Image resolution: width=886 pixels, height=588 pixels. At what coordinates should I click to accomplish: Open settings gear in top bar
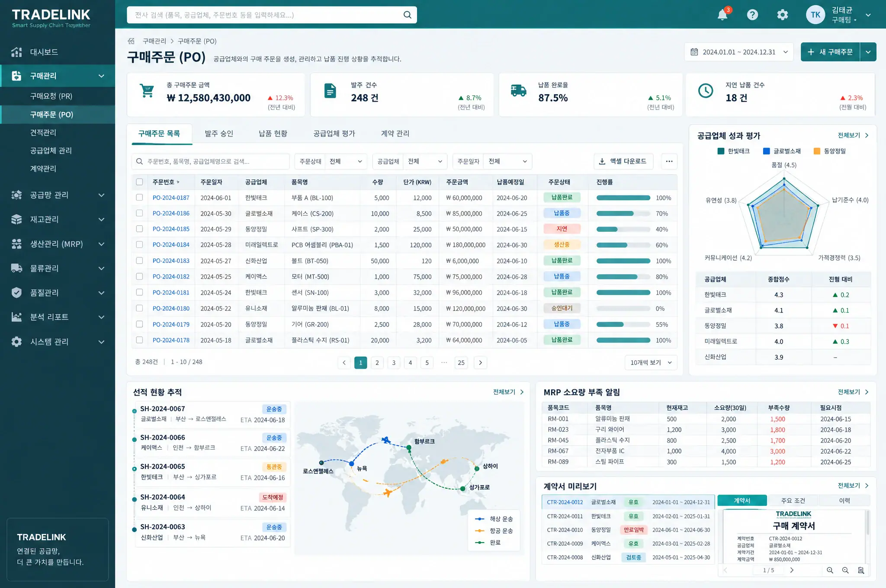[x=782, y=15]
